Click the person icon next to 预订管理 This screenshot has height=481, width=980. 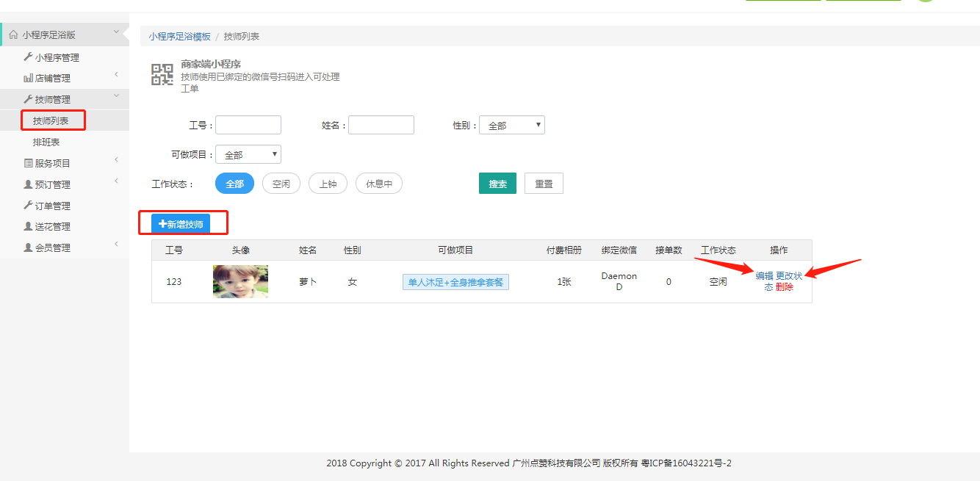(28, 184)
